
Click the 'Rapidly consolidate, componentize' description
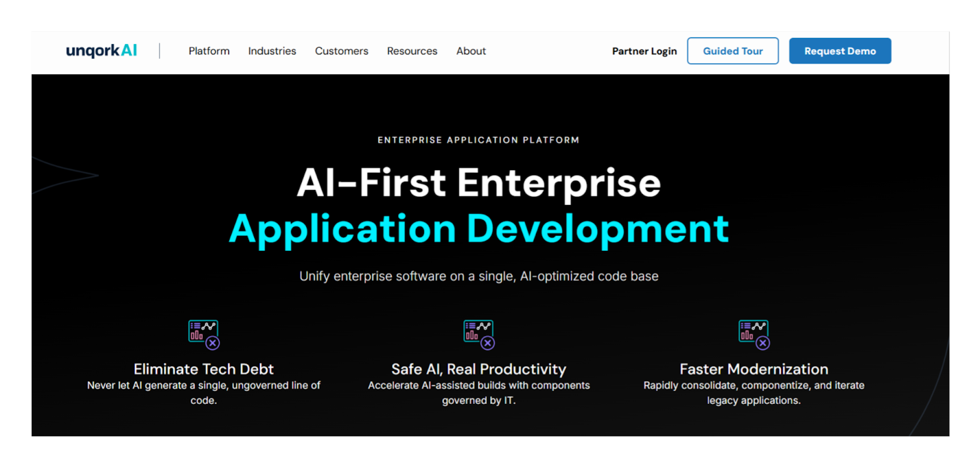pos(754,392)
